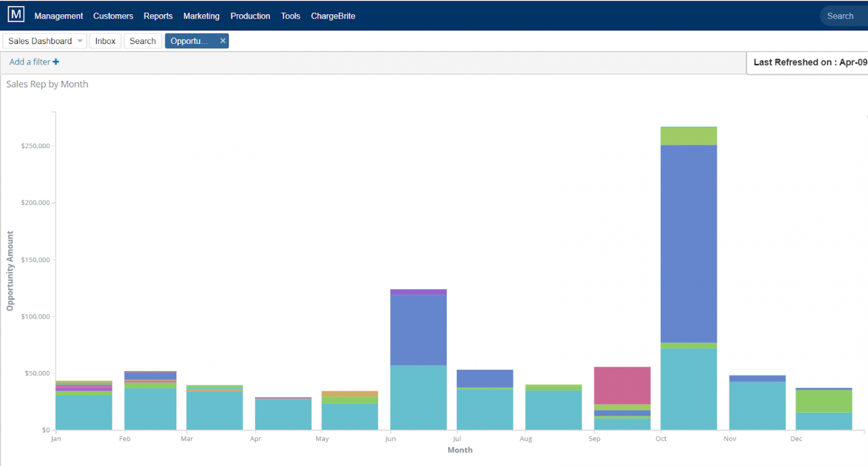The width and height of the screenshot is (868, 466).
Task: Select the active Opportu... tab
Action: (x=192, y=41)
